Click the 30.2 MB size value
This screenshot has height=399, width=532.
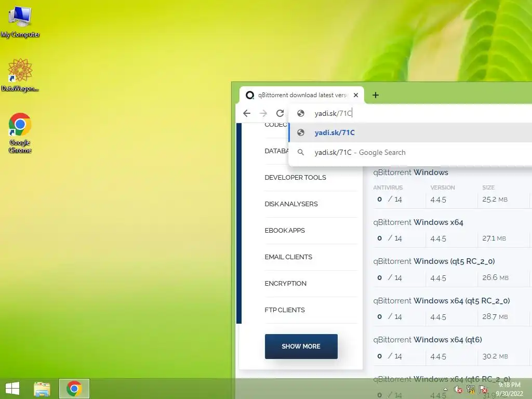coord(495,356)
